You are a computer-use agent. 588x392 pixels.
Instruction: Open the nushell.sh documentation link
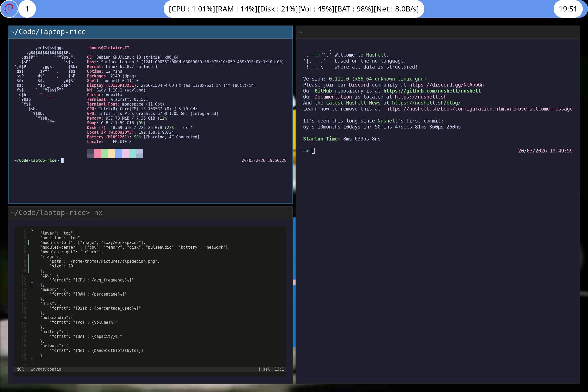(x=420, y=97)
